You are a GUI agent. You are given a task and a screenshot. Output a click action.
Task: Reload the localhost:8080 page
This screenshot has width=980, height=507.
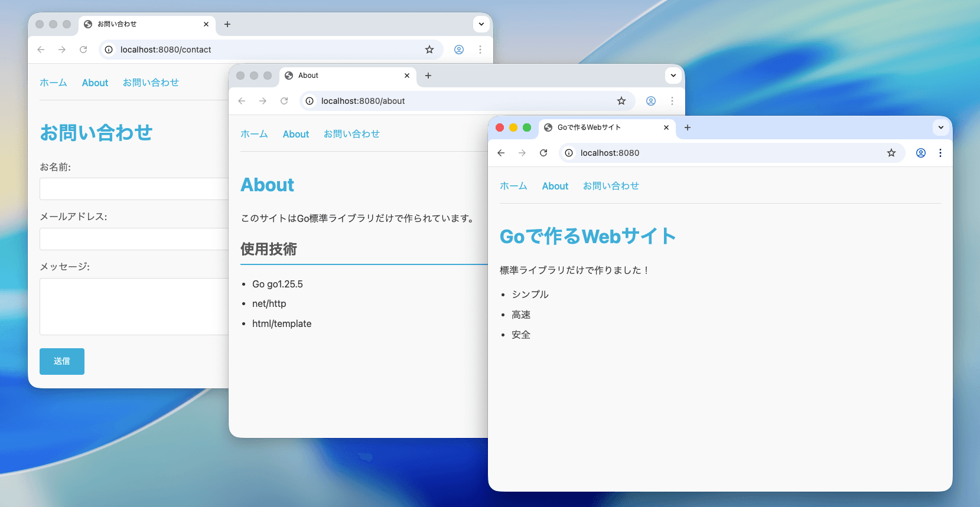pos(543,153)
